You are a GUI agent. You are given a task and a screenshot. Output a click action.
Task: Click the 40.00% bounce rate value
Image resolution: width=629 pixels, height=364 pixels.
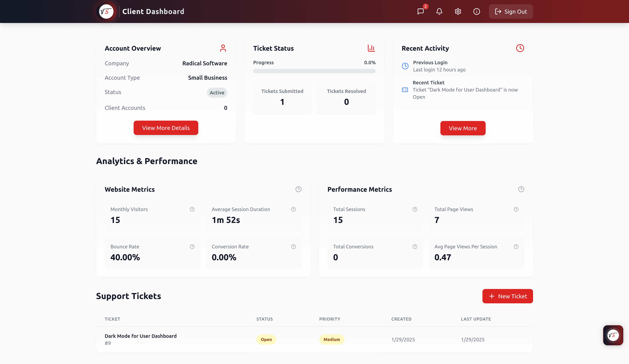click(125, 257)
